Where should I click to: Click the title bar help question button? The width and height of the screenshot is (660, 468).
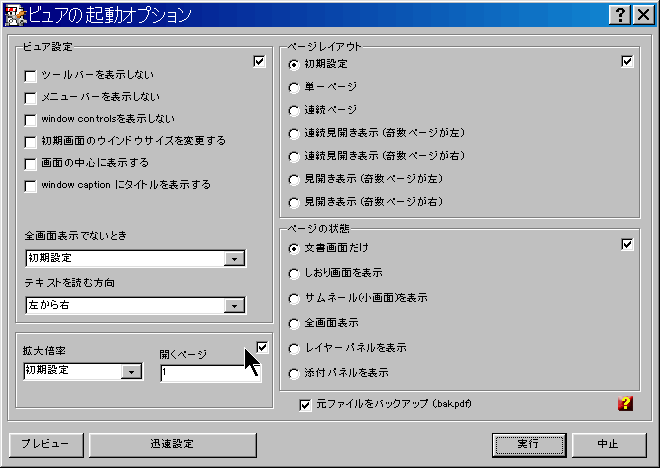coord(620,15)
